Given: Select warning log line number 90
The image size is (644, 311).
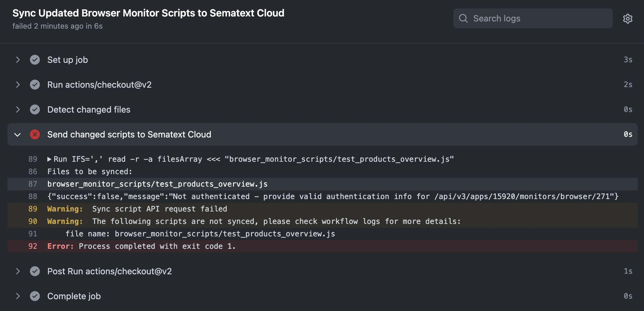Looking at the screenshot, I should click(33, 221).
